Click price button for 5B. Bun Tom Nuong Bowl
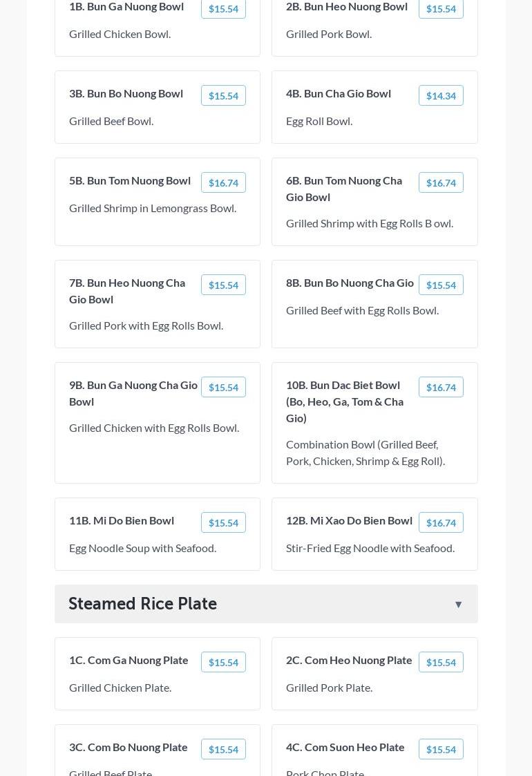The width and height of the screenshot is (532, 776). (x=223, y=182)
